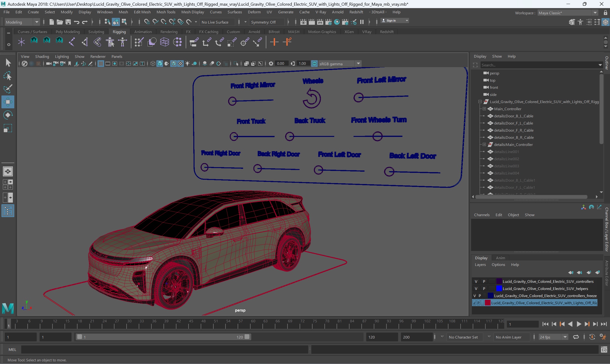The width and height of the screenshot is (610, 364).
Task: Click the Outliner search field
Action: tap(539, 65)
